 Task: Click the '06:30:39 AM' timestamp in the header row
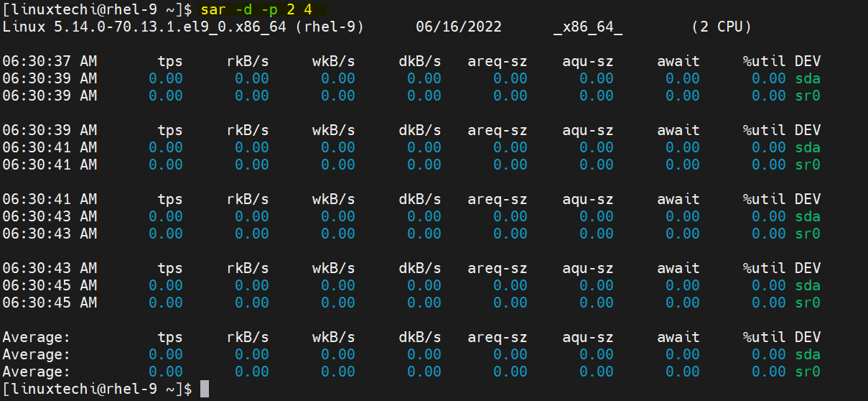tap(50, 130)
